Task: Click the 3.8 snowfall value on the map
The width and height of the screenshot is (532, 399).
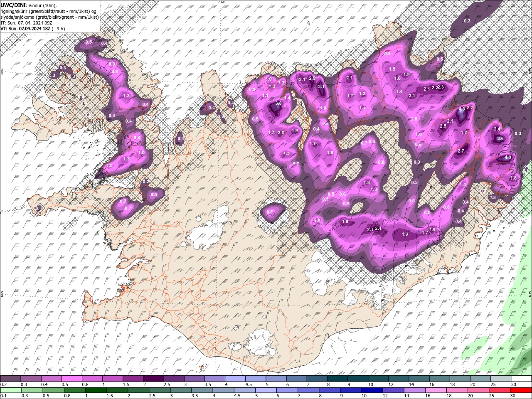Action: (278, 103)
